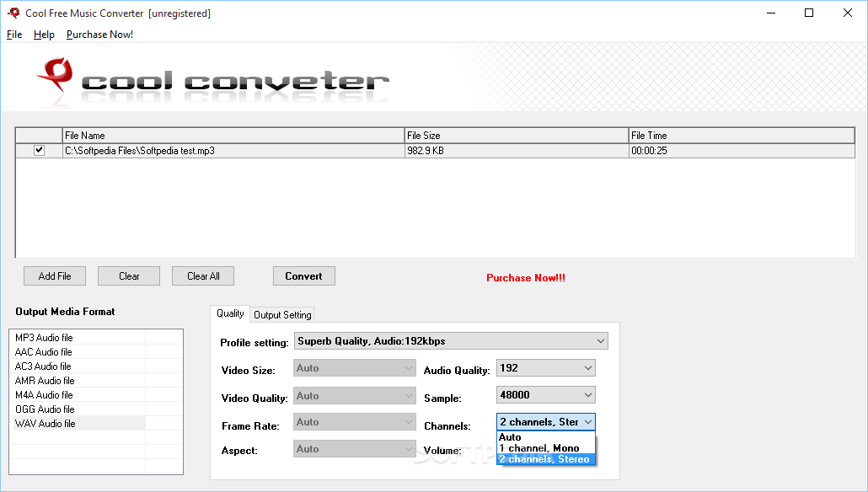
Task: Open the Purchase Now! menu
Action: 99,35
